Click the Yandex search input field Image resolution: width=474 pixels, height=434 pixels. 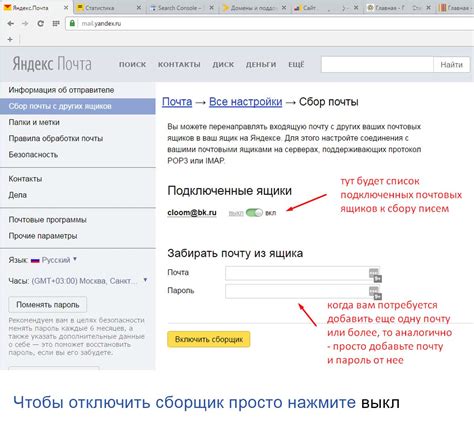[377, 65]
